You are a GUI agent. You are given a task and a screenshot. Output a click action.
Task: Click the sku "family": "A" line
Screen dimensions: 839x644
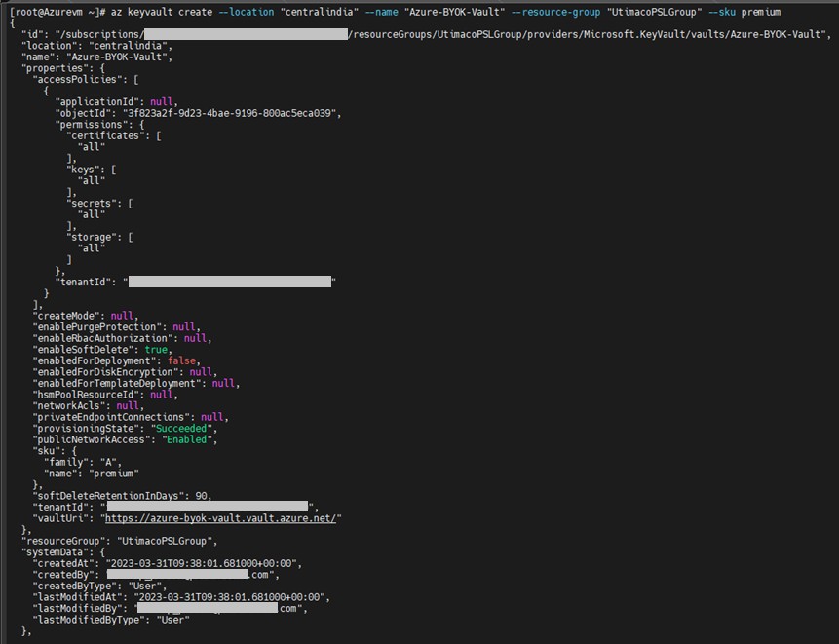[x=83, y=462]
